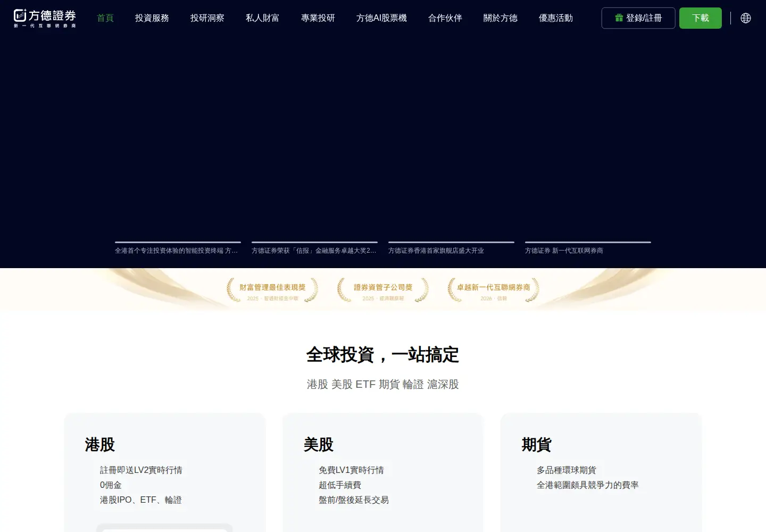Open the 私人財富 menu
The height and width of the screenshot is (532, 766).
click(x=263, y=18)
